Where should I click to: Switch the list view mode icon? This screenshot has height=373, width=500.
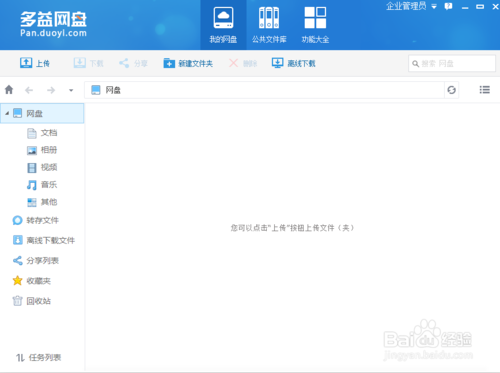point(485,90)
